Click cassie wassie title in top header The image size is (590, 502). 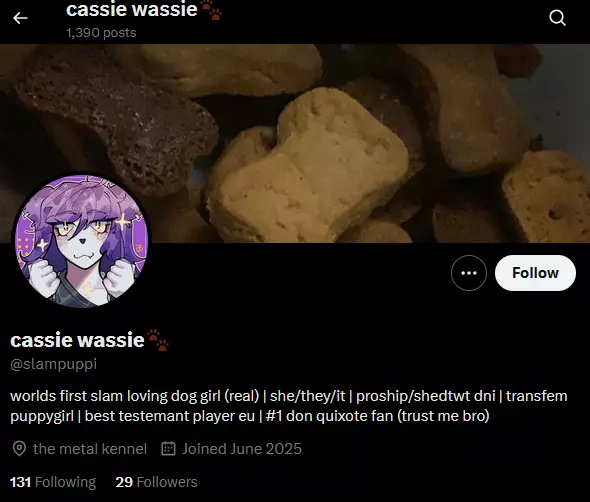132,9
